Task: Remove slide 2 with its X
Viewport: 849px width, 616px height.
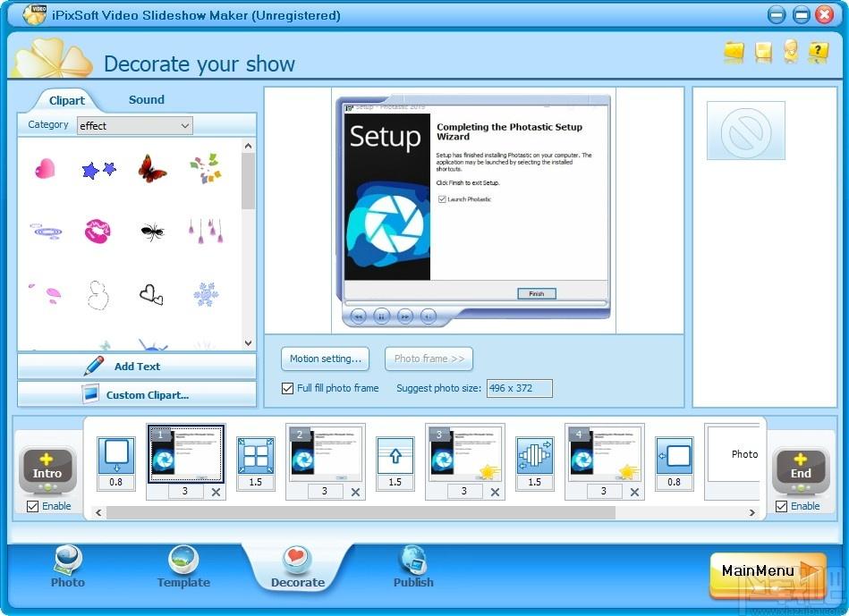Action: pos(355,492)
